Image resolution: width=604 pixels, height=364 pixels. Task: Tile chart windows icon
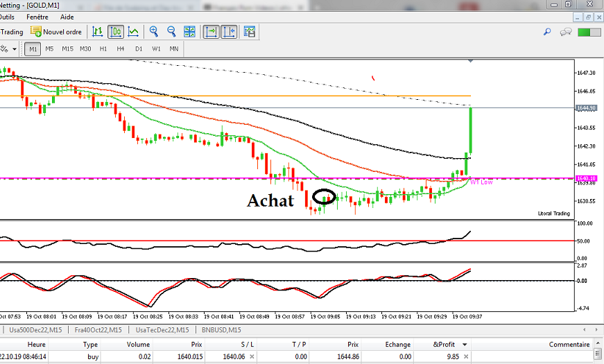[189, 32]
